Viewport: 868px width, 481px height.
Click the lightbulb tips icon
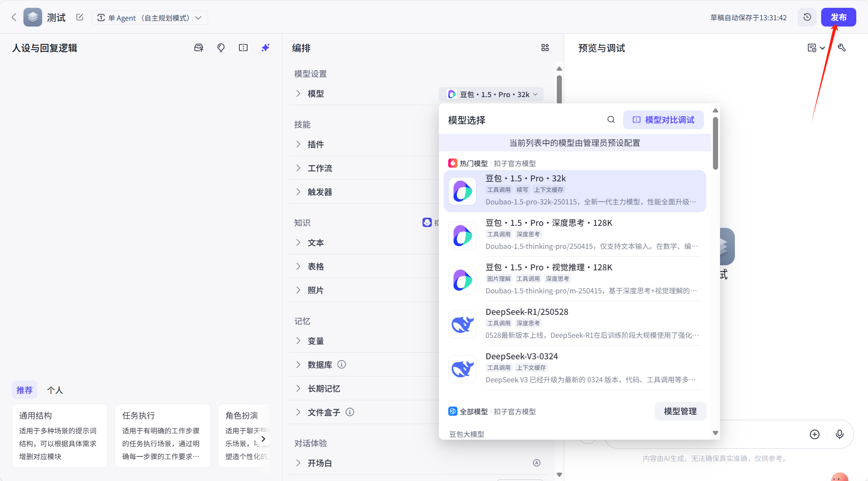click(x=221, y=48)
